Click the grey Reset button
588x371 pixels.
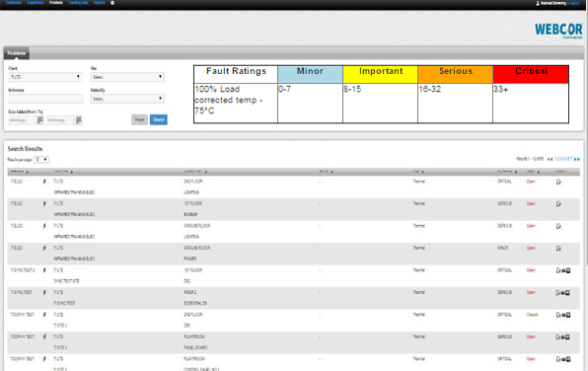pos(139,119)
